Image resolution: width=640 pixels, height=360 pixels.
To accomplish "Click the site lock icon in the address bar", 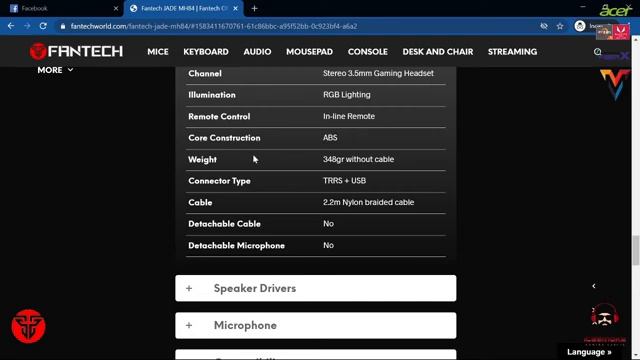I will (62, 26).
